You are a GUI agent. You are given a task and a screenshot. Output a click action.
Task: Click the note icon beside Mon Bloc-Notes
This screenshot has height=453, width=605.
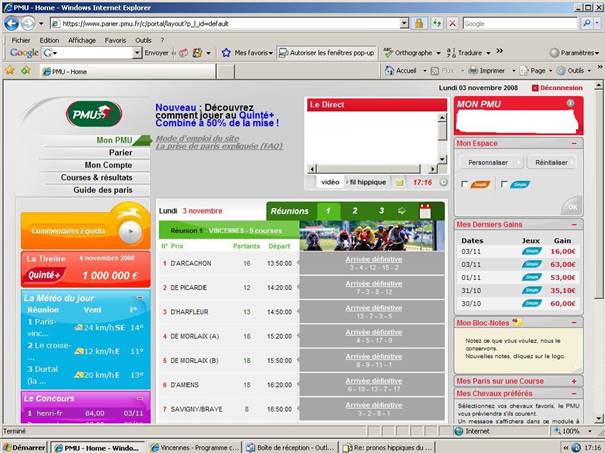pyautogui.click(x=517, y=322)
